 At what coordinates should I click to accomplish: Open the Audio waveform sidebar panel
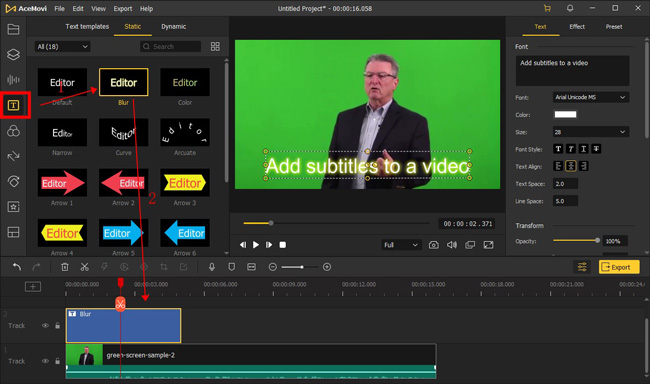[x=13, y=80]
